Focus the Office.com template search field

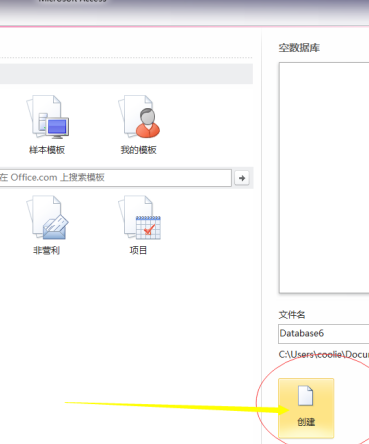115,178
